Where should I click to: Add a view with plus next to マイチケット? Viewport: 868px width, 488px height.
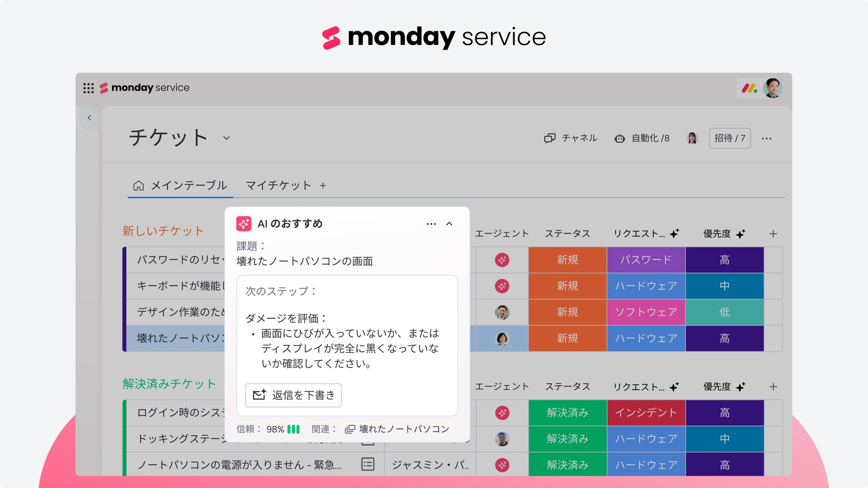[323, 186]
